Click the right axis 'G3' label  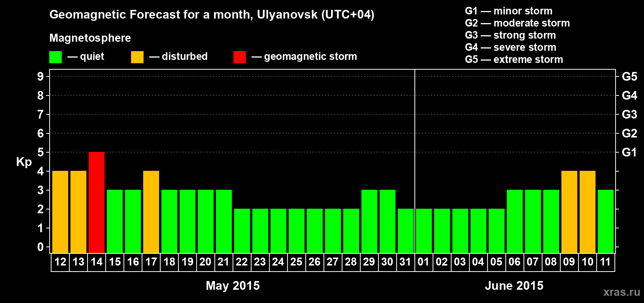point(630,114)
